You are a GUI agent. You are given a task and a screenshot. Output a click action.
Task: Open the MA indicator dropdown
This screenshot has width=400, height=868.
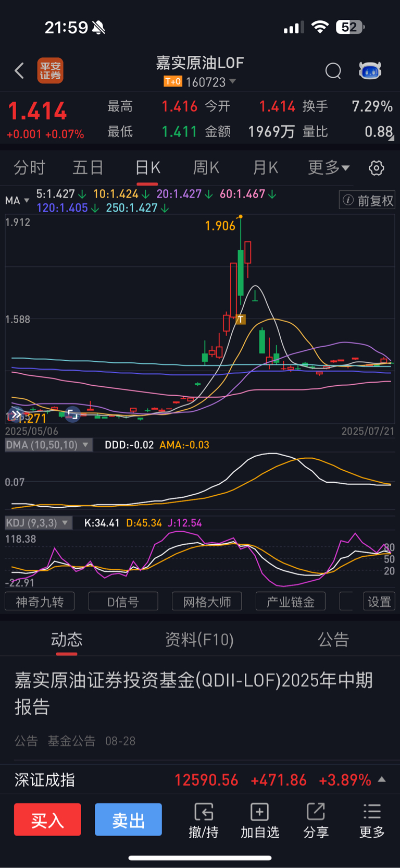tap(17, 201)
